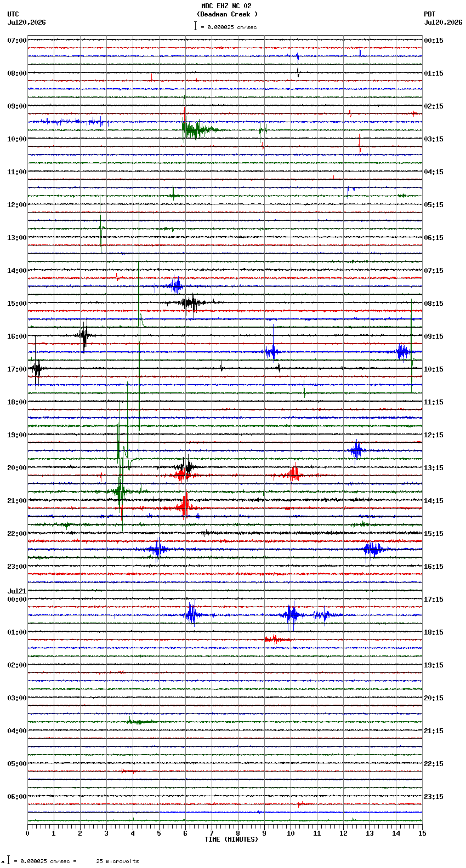Screen dimensions: 466x868
Task: Click the "05:00" UTC time label
Action: click(17, 764)
